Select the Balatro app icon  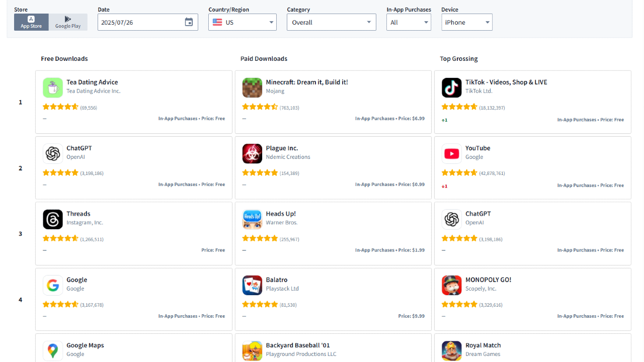point(252,285)
